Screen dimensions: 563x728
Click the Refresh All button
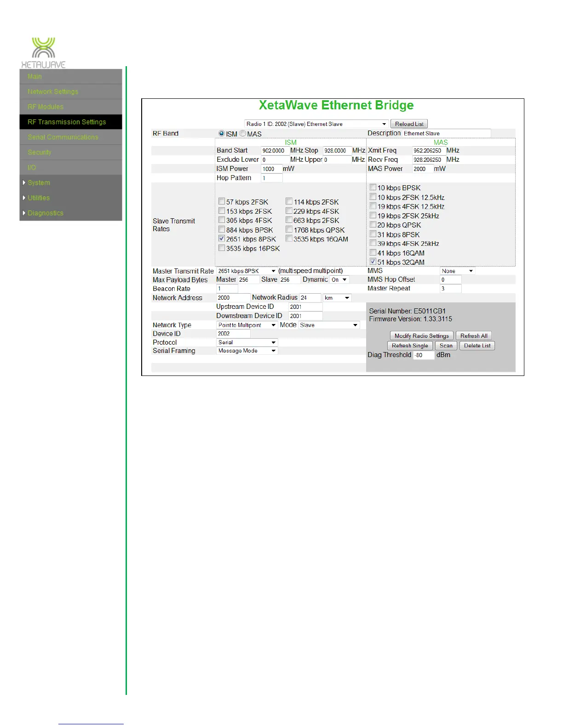(x=474, y=336)
